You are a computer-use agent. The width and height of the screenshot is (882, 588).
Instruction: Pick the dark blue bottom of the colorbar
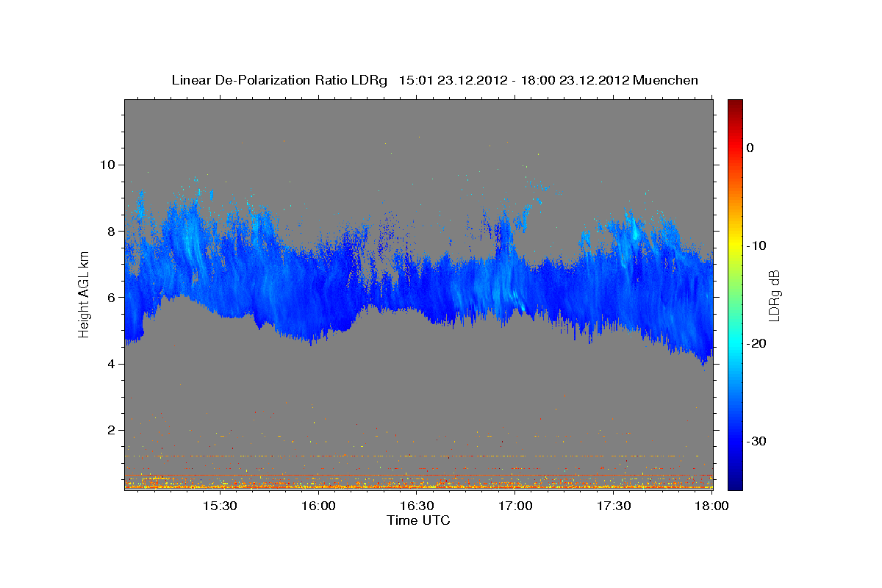(735, 484)
